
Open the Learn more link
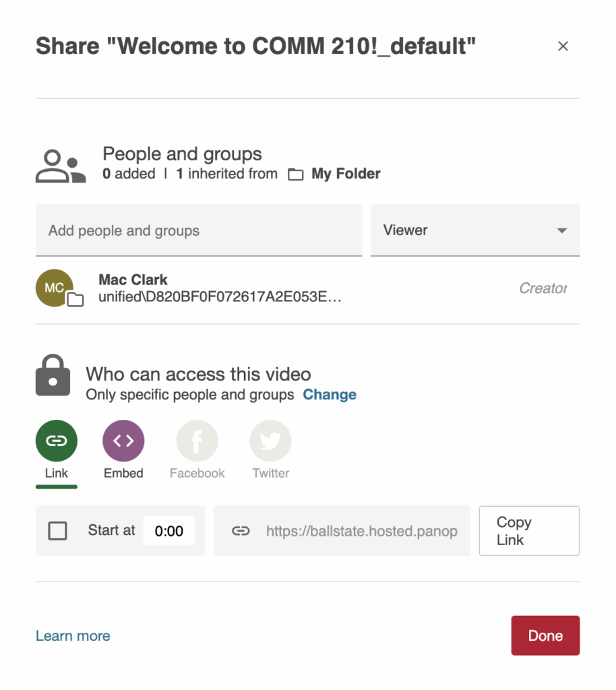pyautogui.click(x=73, y=636)
